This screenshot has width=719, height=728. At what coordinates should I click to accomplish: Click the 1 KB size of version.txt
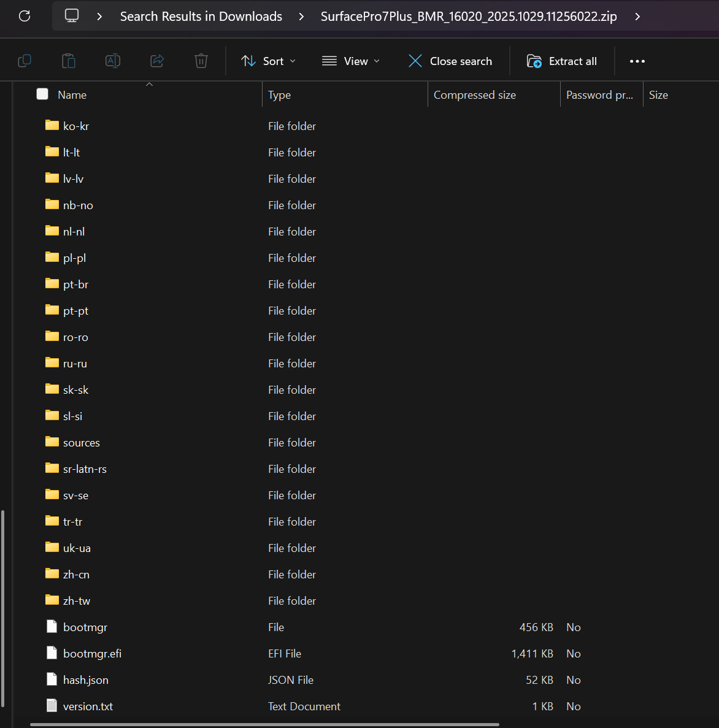click(542, 706)
